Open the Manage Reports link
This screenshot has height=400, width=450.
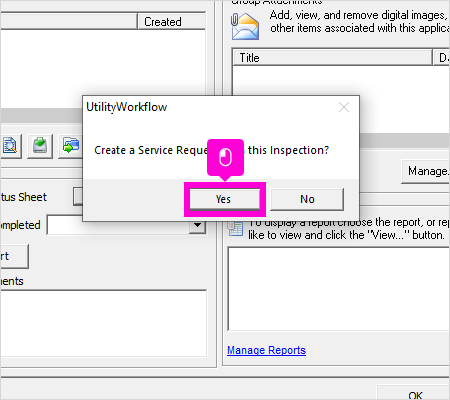point(266,350)
